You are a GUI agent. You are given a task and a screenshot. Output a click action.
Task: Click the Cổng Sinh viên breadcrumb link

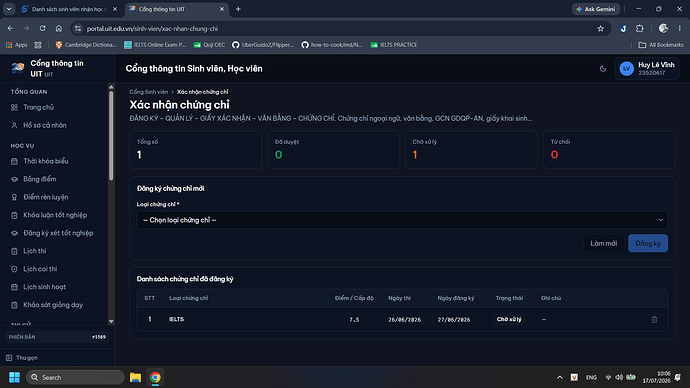pos(148,92)
